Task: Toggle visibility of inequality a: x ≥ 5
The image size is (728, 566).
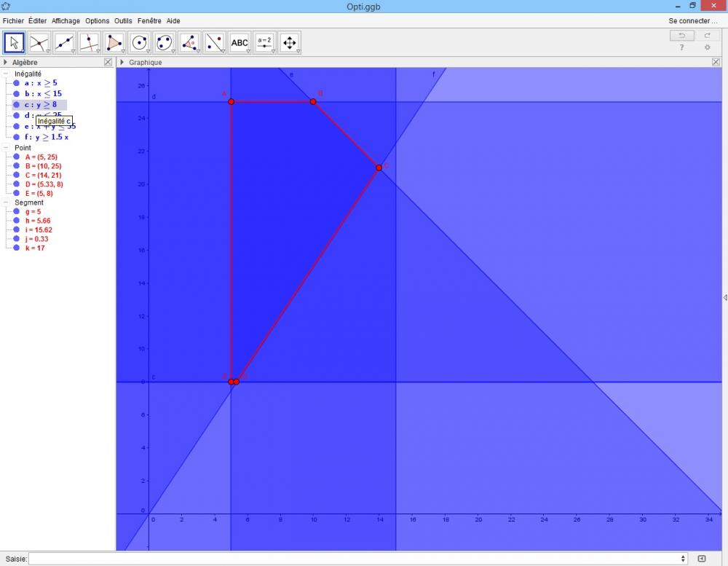Action: (x=16, y=83)
